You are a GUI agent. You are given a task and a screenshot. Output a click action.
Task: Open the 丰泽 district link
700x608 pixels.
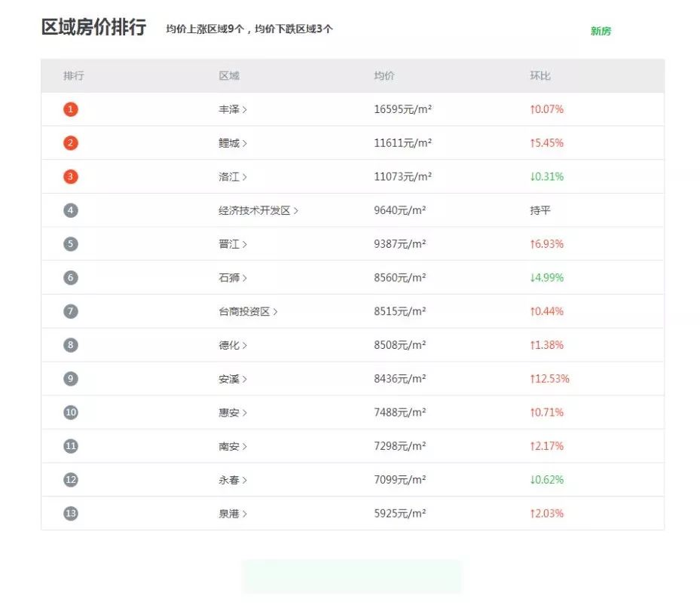(x=229, y=109)
